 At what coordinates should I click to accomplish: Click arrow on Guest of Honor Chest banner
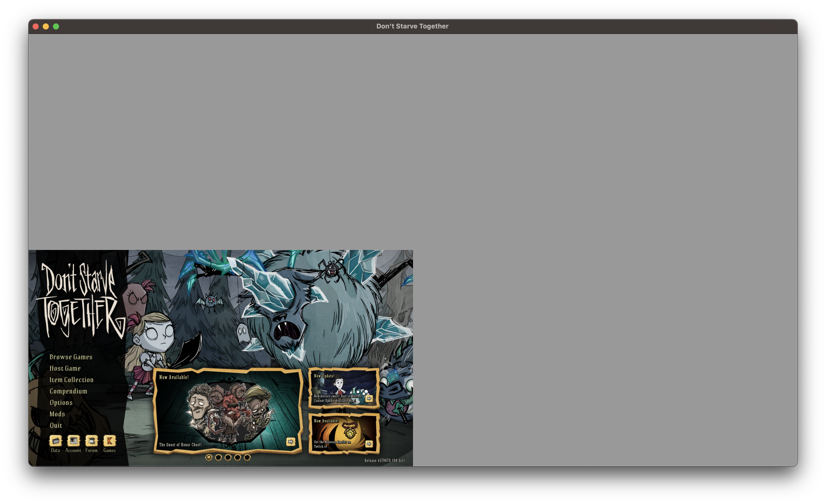pos(291,442)
